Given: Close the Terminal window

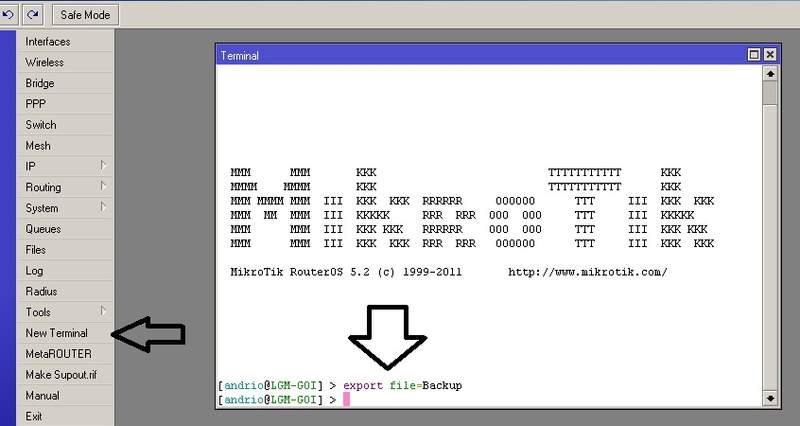Looking at the screenshot, I should [770, 55].
